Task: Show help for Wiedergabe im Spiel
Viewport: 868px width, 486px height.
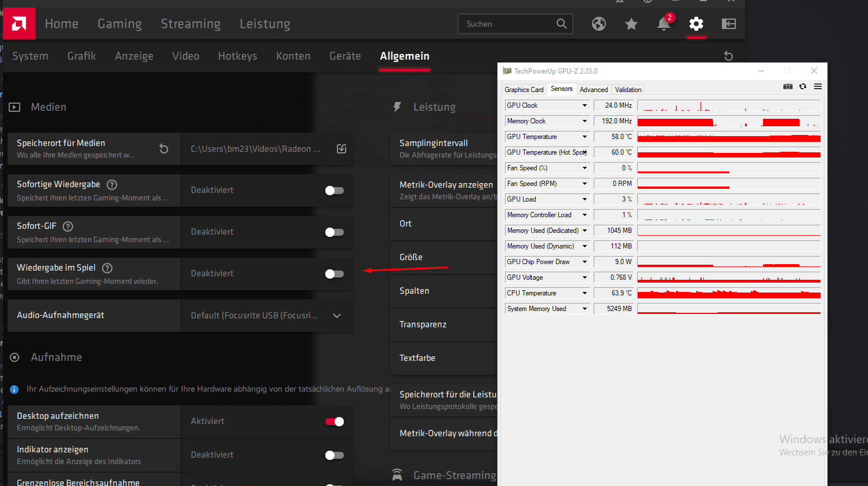Action: [107, 268]
